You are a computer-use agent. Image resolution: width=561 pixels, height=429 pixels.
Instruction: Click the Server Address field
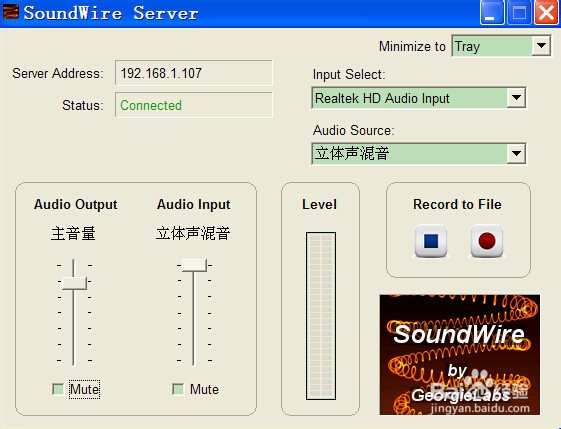(x=194, y=73)
